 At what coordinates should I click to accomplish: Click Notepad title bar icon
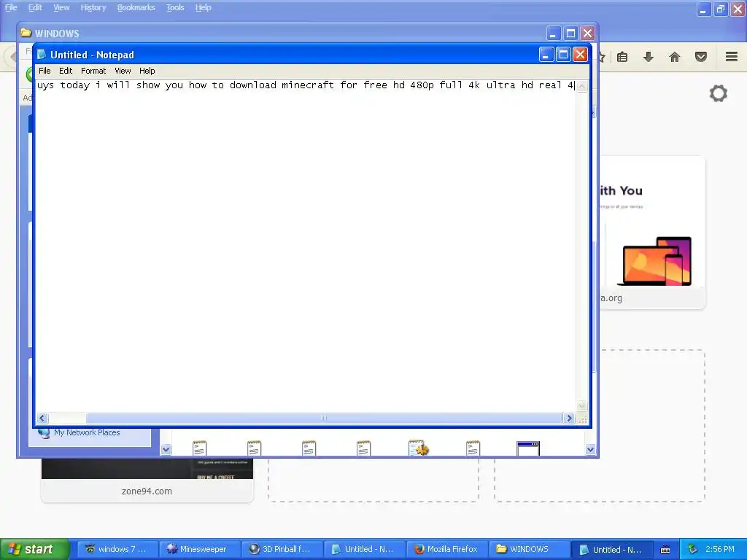coord(42,54)
